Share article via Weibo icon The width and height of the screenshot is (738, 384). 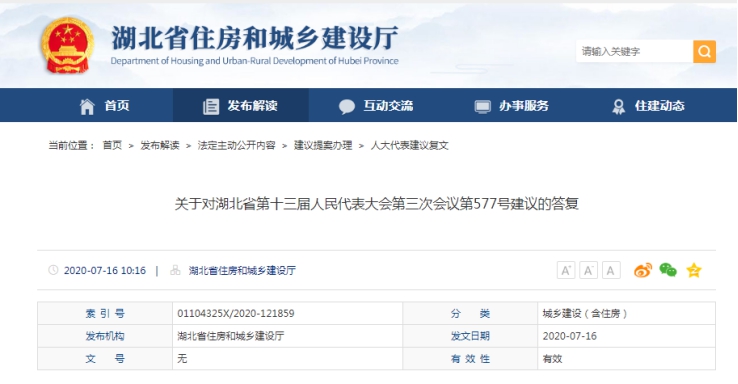643,270
